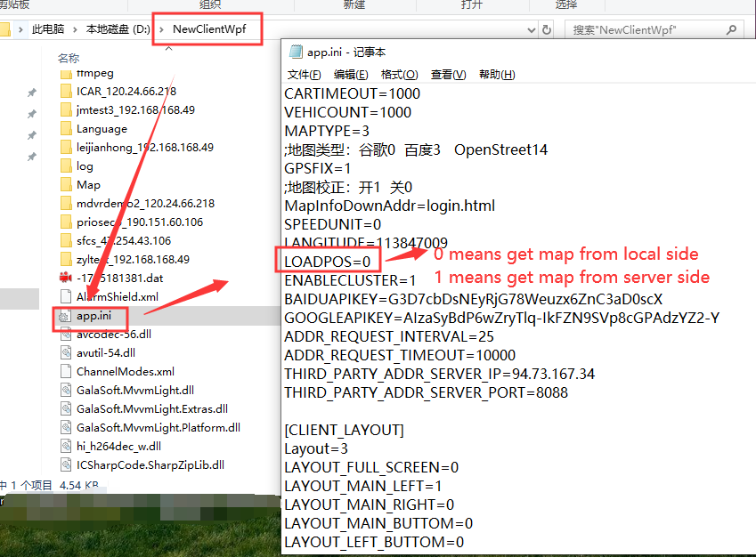Open the 帮助(H) menu in Notepad
Viewport: 756px width, 557px height.
[x=497, y=75]
